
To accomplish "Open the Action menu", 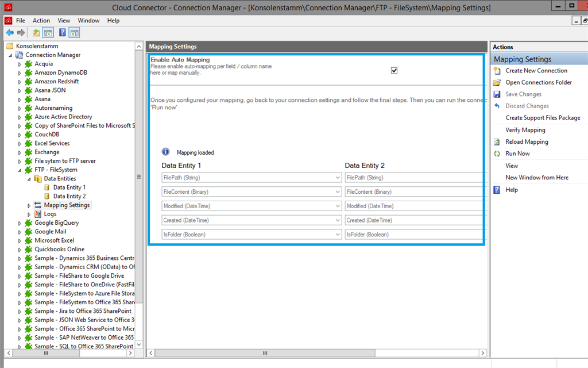I will point(41,21).
